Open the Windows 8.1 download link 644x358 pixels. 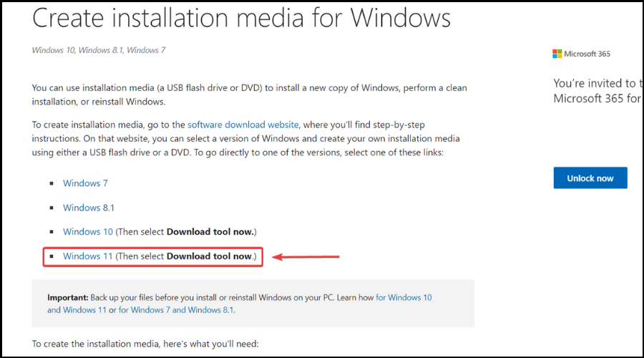point(89,208)
